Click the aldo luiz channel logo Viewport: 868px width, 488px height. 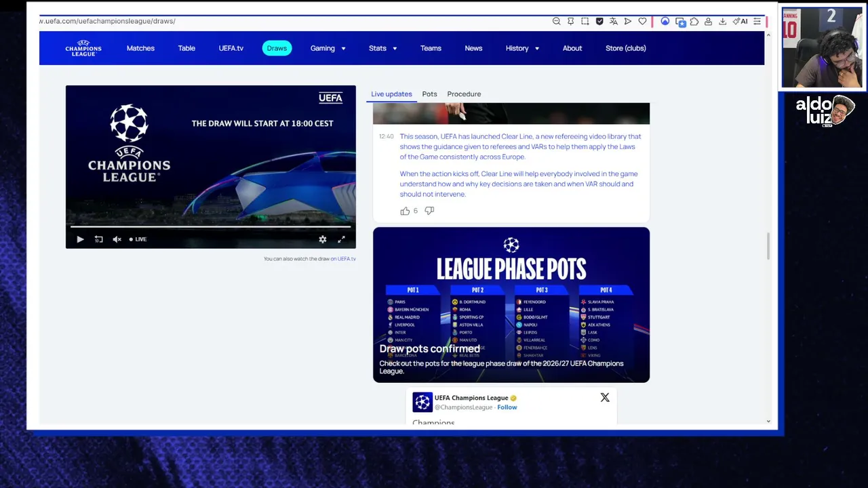coord(825,111)
